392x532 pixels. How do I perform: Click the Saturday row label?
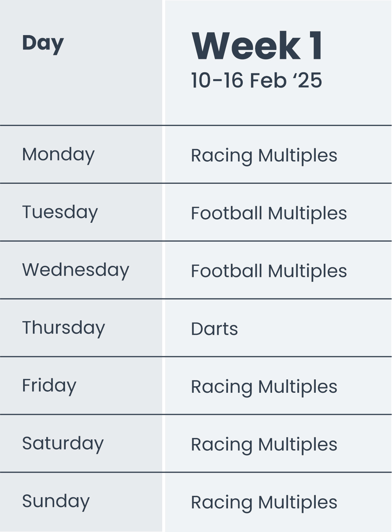63,443
